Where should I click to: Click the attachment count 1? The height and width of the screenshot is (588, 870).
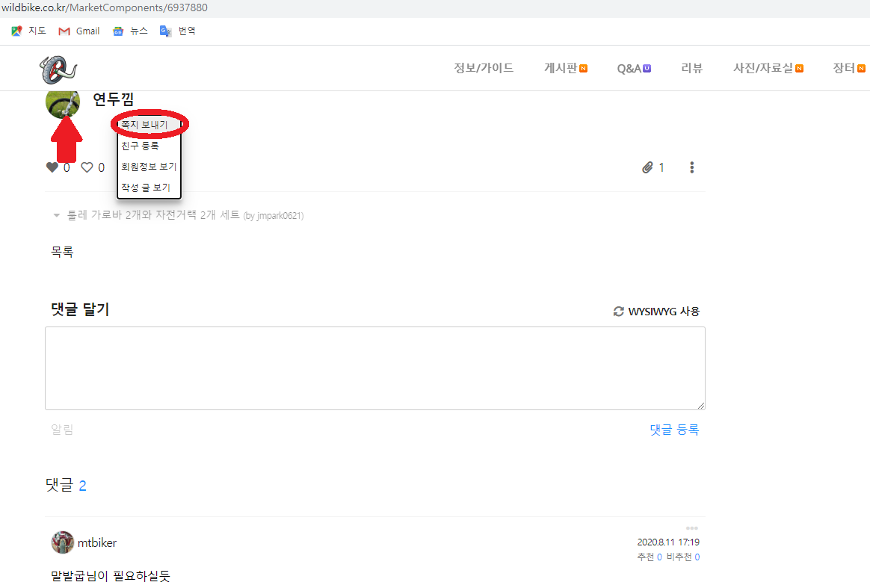coord(661,167)
